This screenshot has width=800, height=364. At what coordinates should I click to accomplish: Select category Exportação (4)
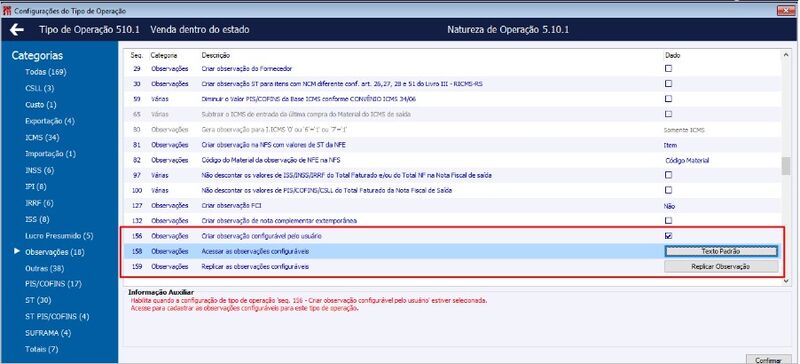pos(50,121)
